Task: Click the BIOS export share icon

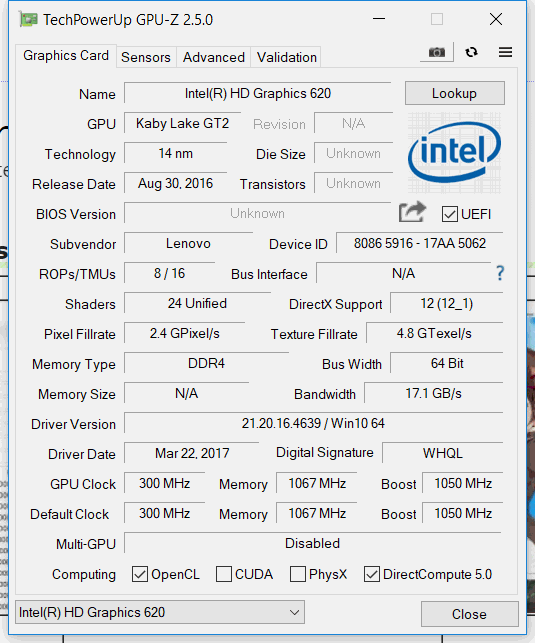Action: [412, 212]
